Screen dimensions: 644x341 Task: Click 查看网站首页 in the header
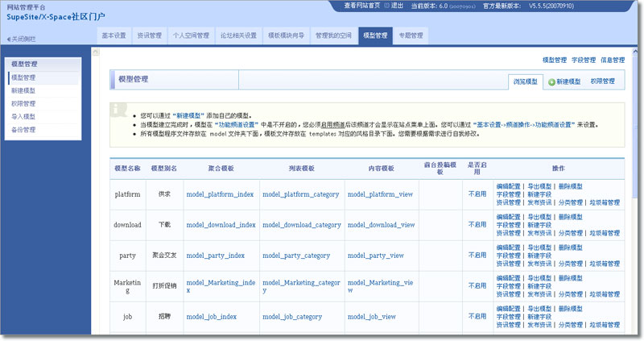[x=361, y=6]
